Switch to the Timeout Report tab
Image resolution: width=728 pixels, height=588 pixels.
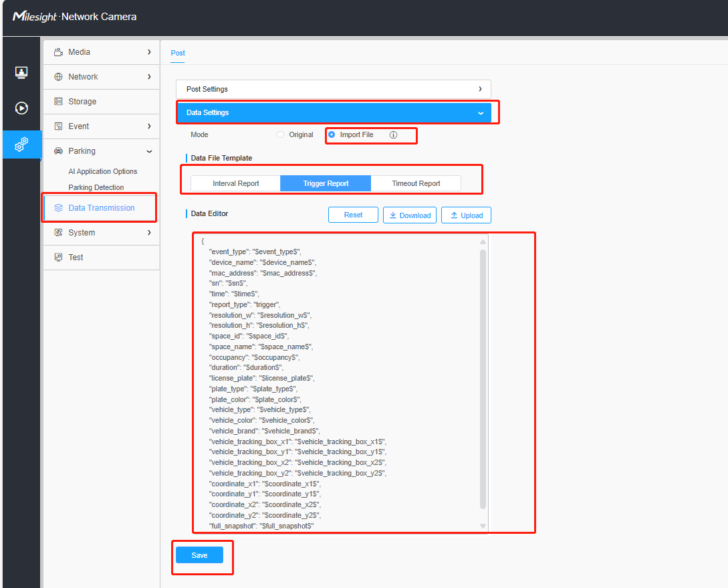pos(416,183)
